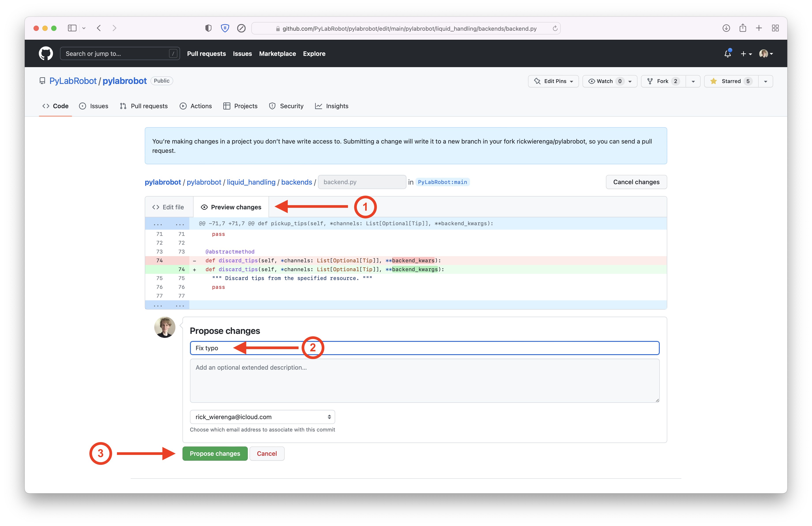Expand the Fork options dropdown arrow
The image size is (812, 526).
[693, 81]
